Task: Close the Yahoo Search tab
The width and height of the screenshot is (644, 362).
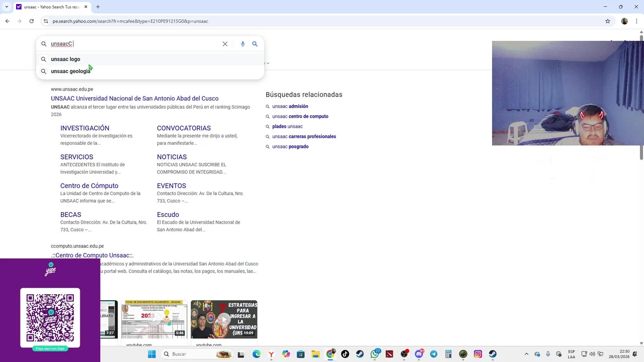Action: click(86, 7)
